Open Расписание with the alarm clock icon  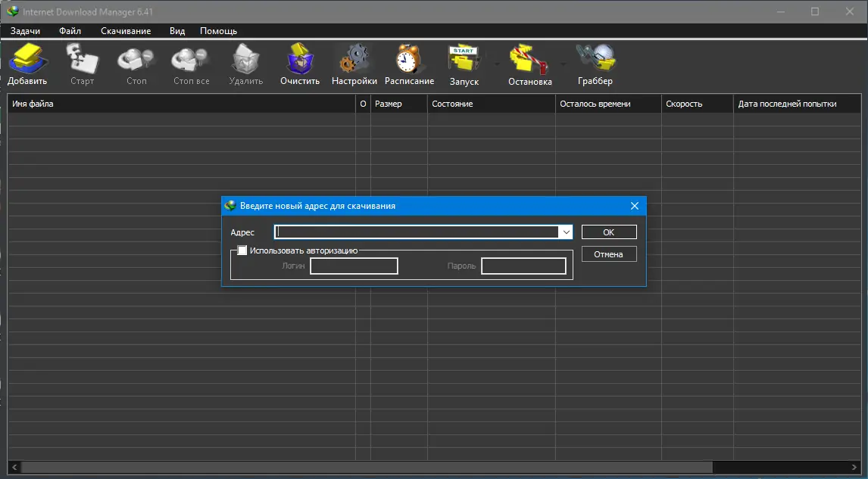[408, 59]
